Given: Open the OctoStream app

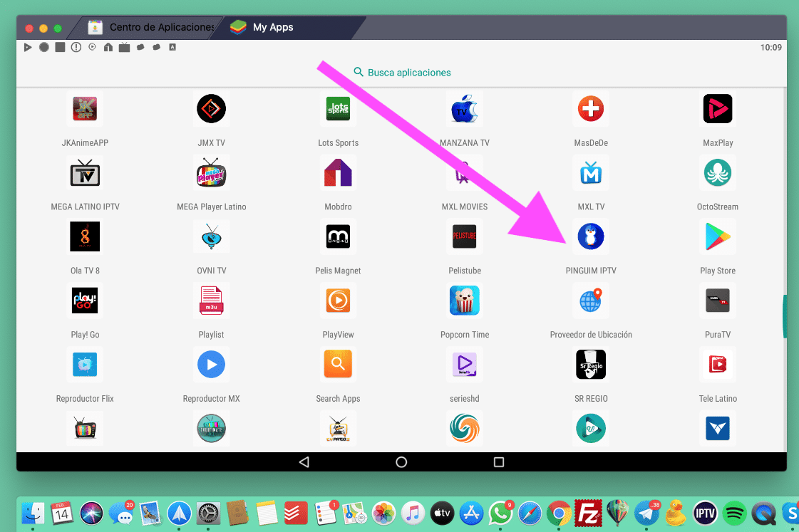Looking at the screenshot, I should tap(717, 173).
